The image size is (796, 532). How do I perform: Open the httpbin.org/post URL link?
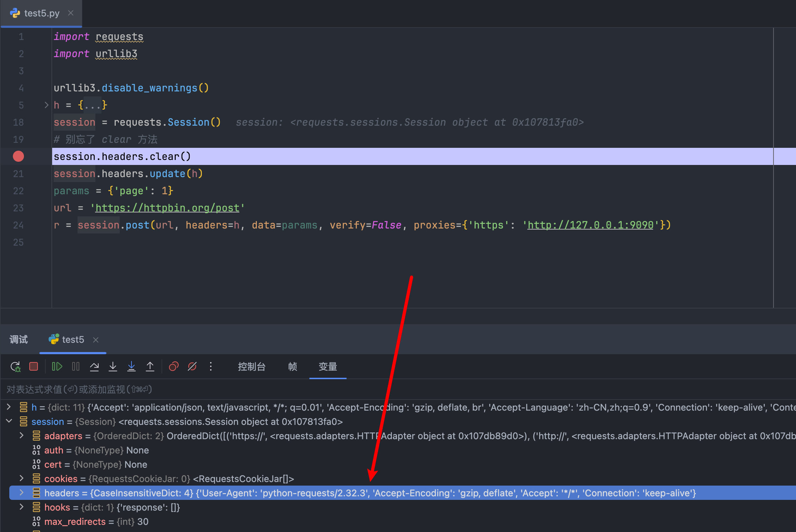pyautogui.click(x=167, y=208)
